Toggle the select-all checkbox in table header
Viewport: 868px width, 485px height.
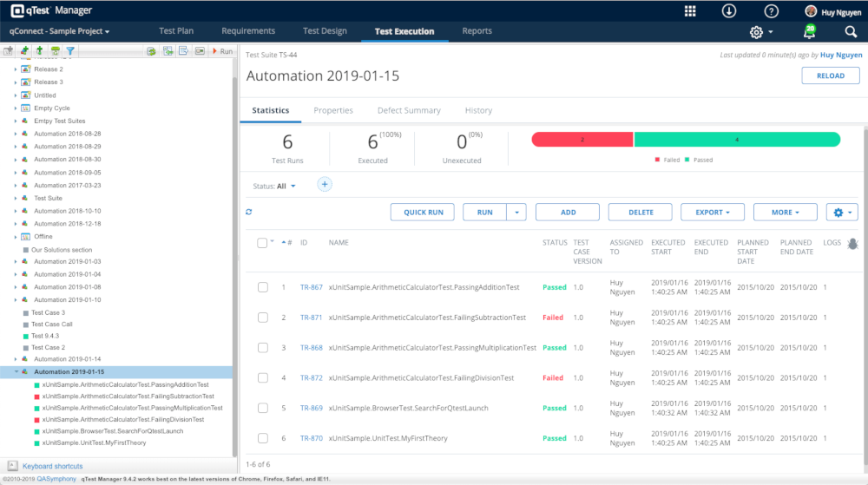tap(262, 243)
